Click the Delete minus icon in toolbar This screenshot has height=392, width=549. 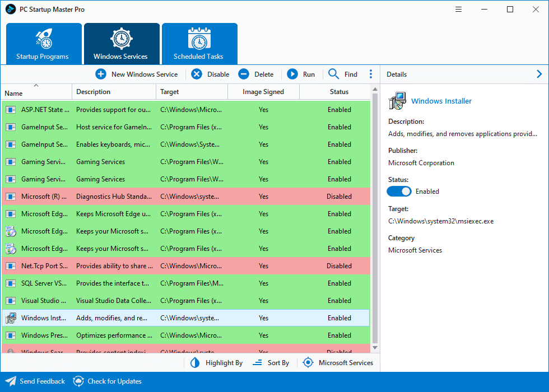tap(244, 74)
